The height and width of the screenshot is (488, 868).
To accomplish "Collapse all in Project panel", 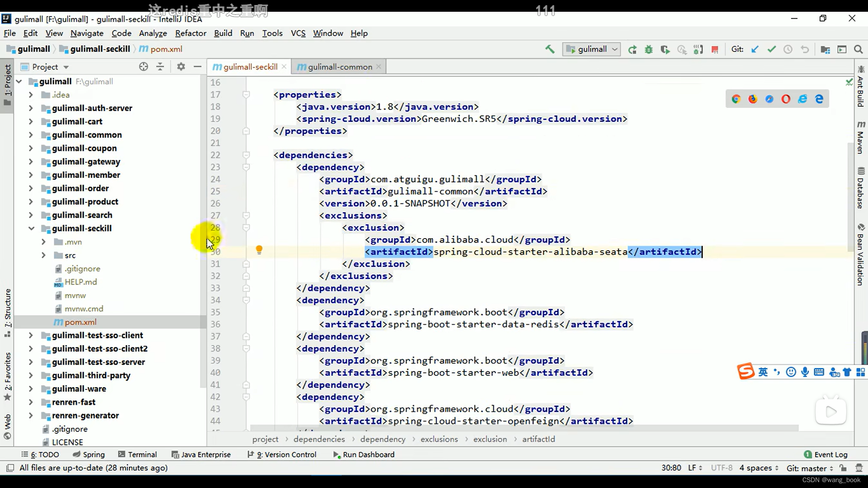I will coord(160,66).
